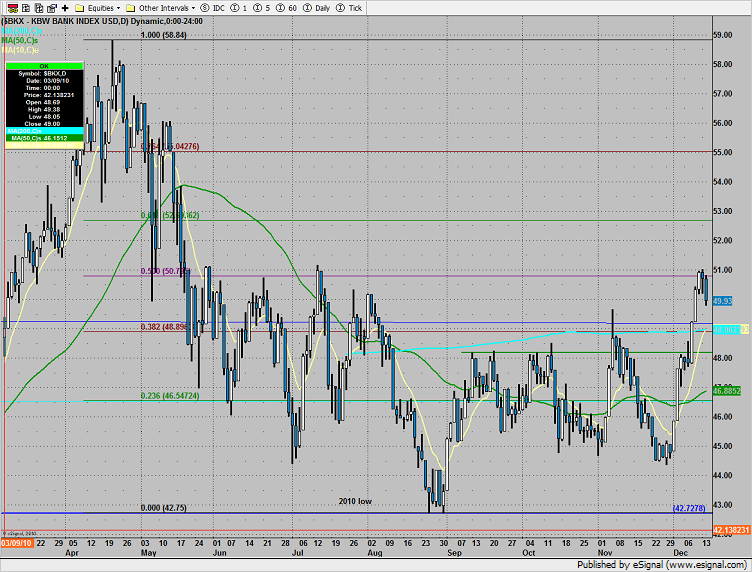Click the $BKX chart title text

tap(102, 21)
